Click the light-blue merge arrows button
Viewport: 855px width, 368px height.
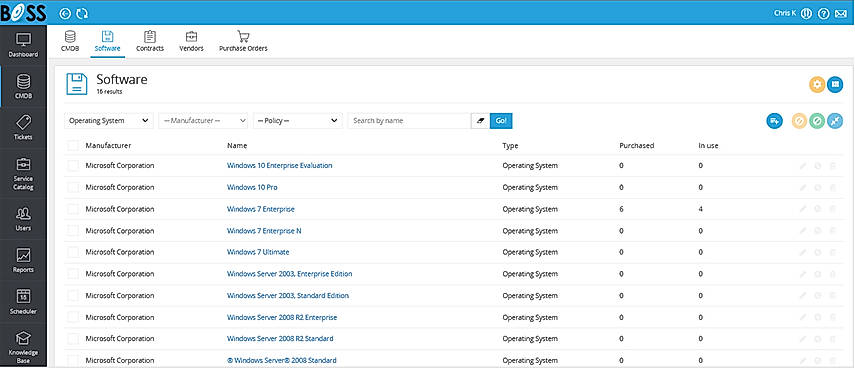click(835, 120)
